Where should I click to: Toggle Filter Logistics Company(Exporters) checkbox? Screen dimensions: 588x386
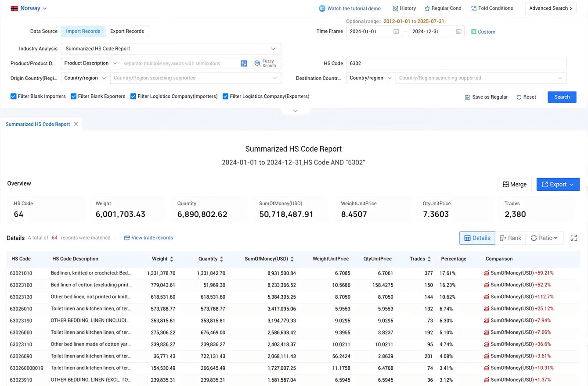pyautogui.click(x=225, y=96)
